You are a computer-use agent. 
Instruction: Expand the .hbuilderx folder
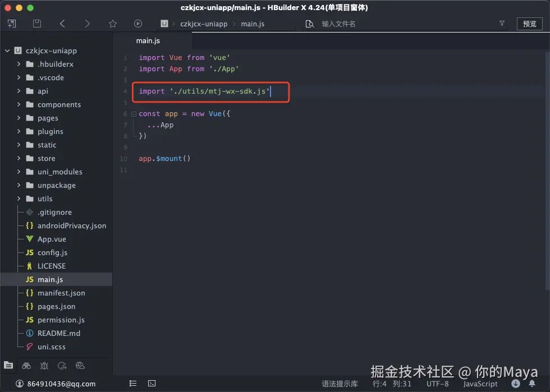19,64
